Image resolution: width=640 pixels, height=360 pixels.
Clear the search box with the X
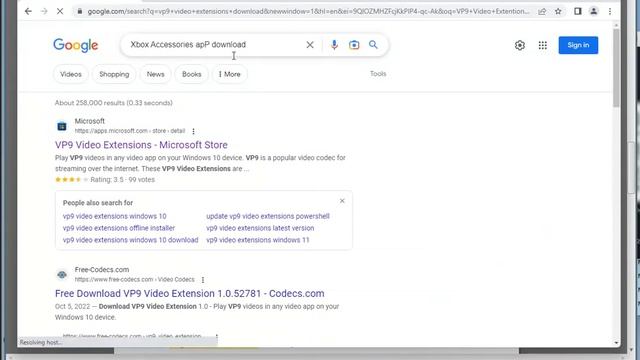(310, 45)
